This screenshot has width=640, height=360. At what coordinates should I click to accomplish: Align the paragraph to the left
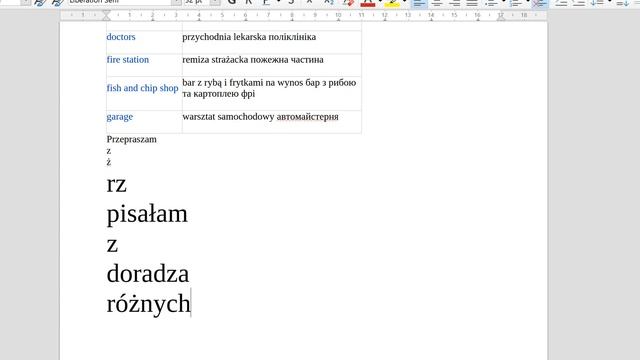point(419,3)
